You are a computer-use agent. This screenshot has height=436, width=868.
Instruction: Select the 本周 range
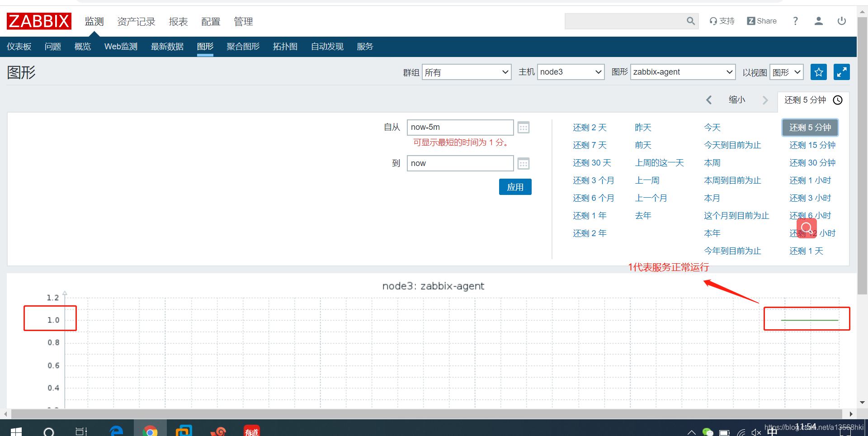point(712,163)
